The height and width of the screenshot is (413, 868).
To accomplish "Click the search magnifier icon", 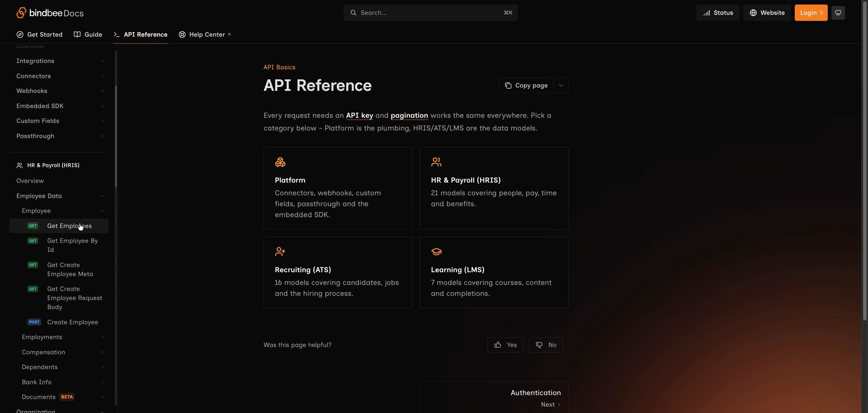I will [x=353, y=13].
